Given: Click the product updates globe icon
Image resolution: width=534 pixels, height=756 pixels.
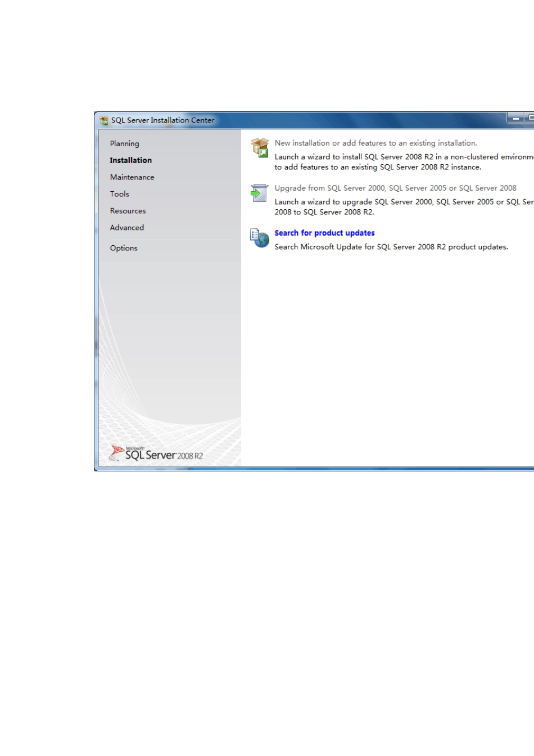Looking at the screenshot, I should point(260,238).
